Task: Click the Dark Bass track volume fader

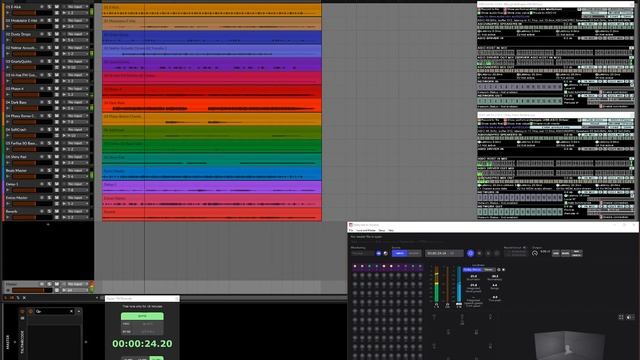Action: coord(32,108)
